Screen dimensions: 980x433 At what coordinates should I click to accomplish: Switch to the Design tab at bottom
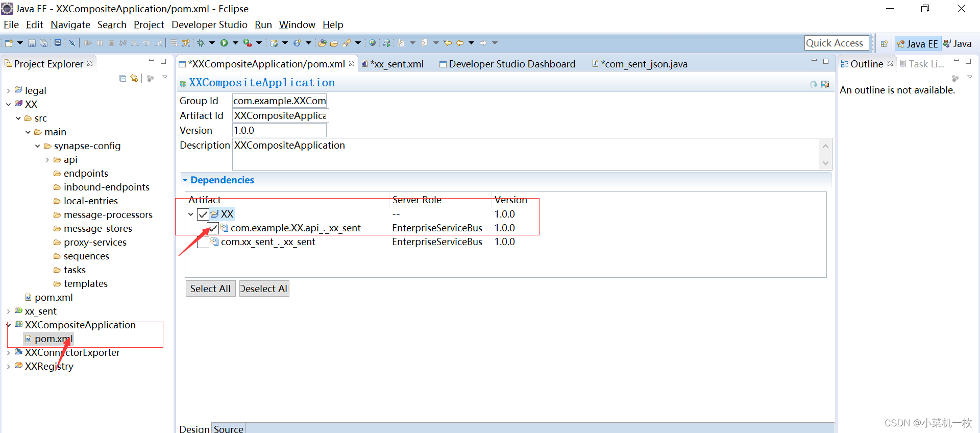click(x=194, y=429)
